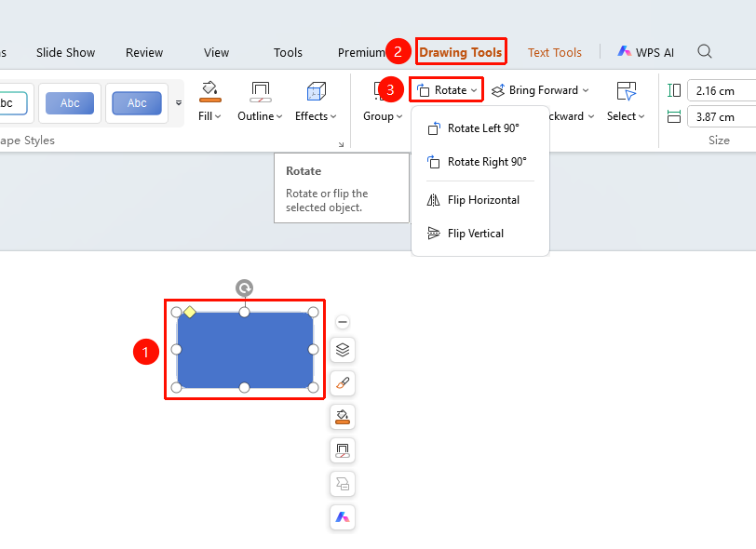Click the ribbon Fill paint bucket icon

click(x=209, y=91)
